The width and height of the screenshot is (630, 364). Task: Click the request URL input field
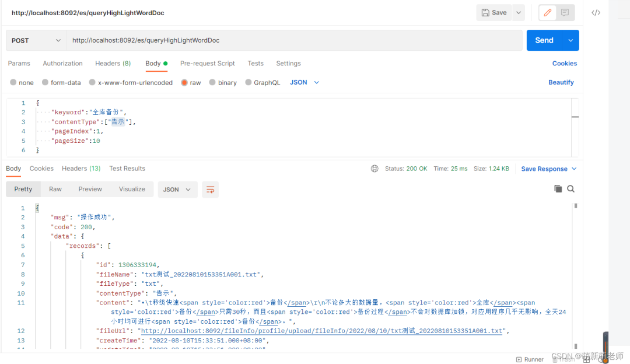292,40
